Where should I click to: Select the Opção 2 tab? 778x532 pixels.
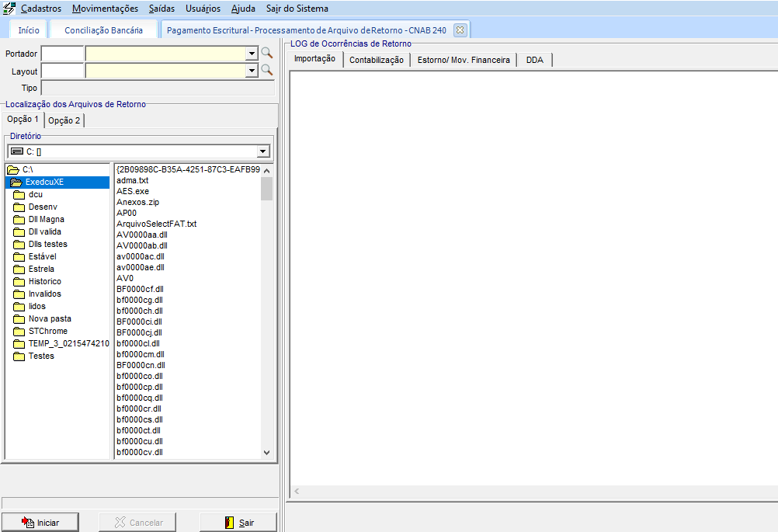(64, 120)
